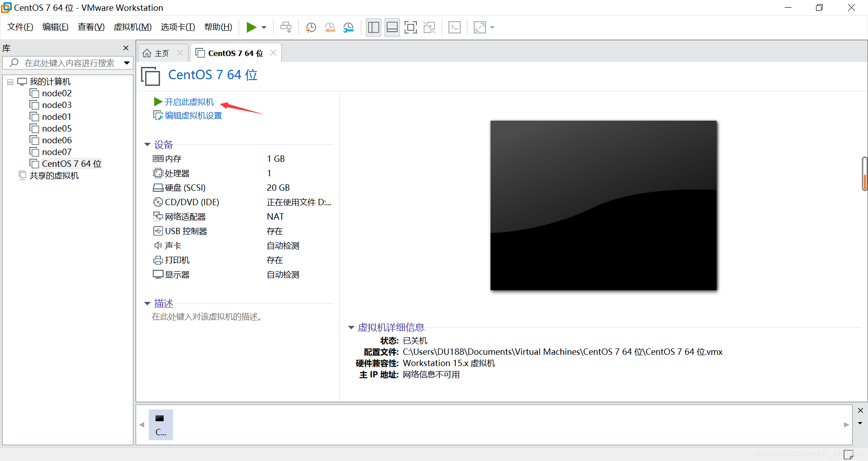Image resolution: width=868 pixels, height=461 pixels.
Task: Click the 打印机 printer device row
Action: coord(242,260)
